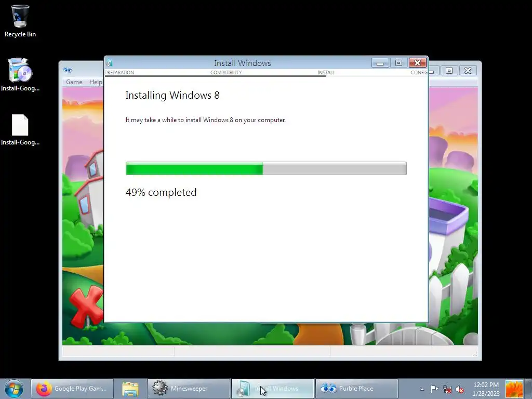Open the Windows Start orb
This screenshot has width=532, height=399.
pos(14,389)
